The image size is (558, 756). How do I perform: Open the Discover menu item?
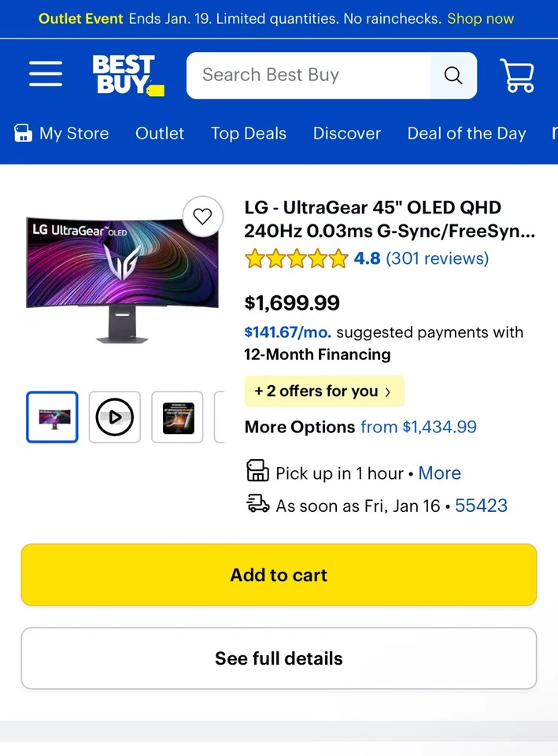[346, 133]
